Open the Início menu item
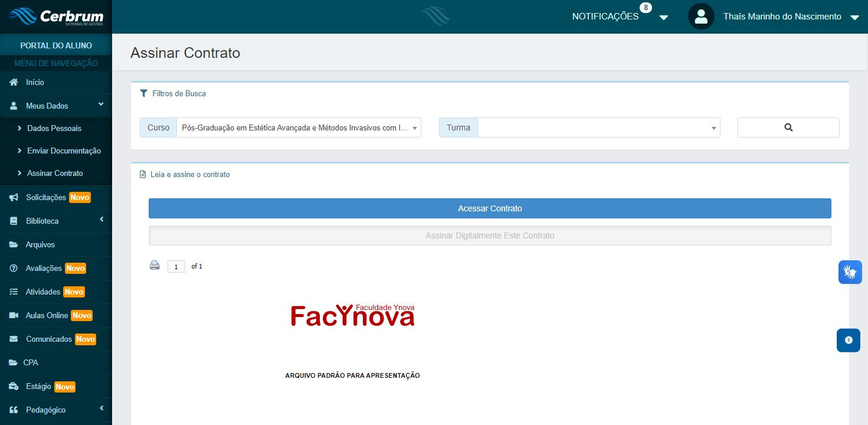The width and height of the screenshot is (868, 425). coord(56,82)
